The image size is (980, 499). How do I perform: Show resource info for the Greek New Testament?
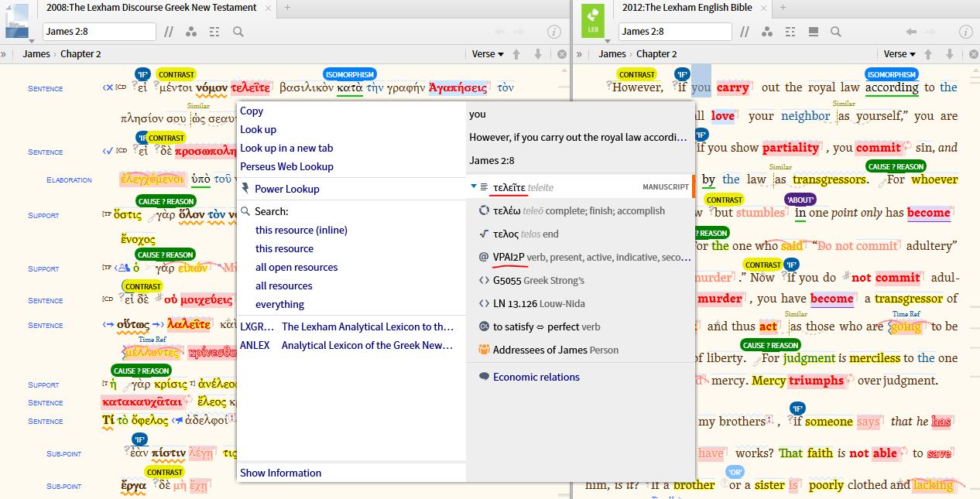553,32
